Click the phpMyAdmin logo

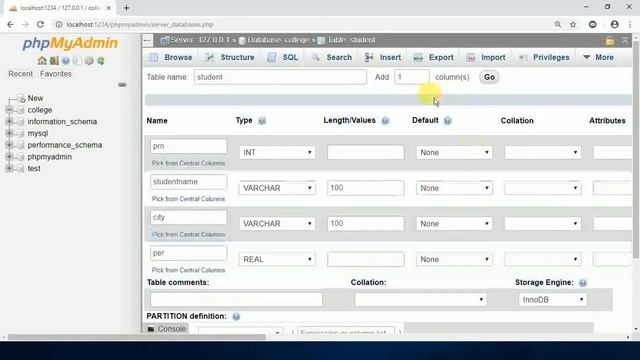(70, 43)
